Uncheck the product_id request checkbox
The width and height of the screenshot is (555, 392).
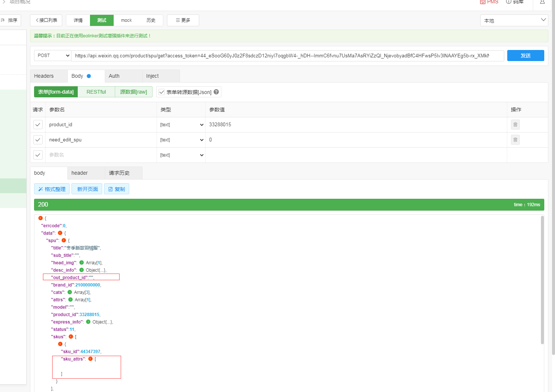click(38, 125)
